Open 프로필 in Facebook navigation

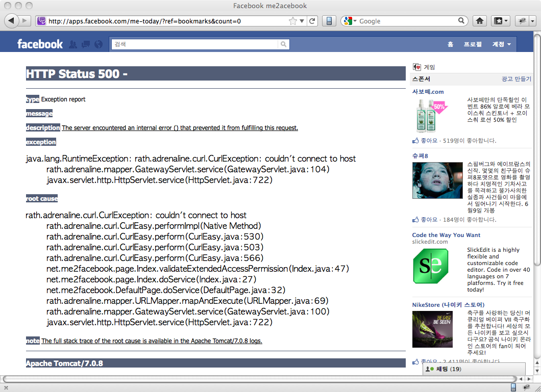pos(472,44)
